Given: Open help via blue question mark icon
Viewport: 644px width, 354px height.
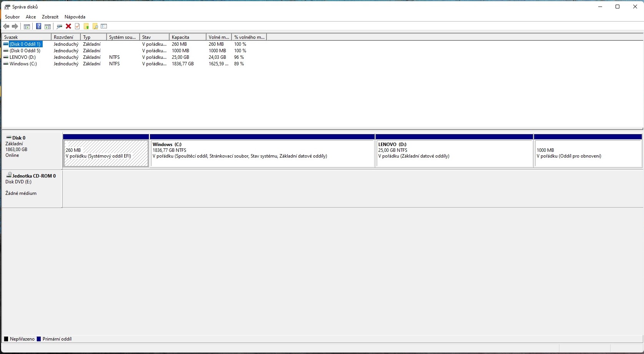Looking at the screenshot, I should tap(38, 27).
